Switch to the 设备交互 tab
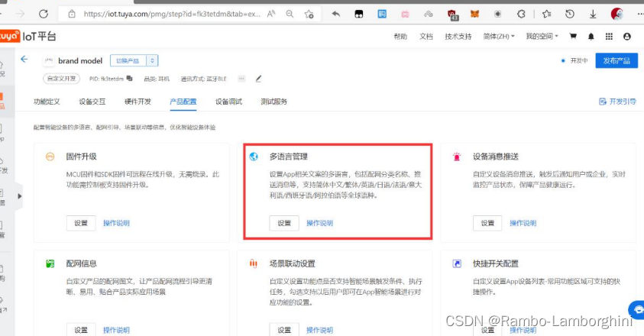644x336 pixels. pyautogui.click(x=92, y=102)
